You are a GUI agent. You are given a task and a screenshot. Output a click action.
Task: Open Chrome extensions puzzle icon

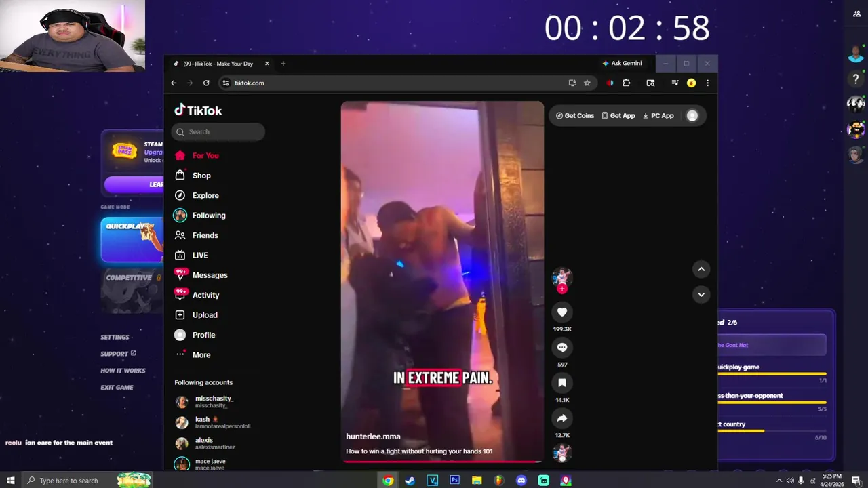[x=627, y=83]
